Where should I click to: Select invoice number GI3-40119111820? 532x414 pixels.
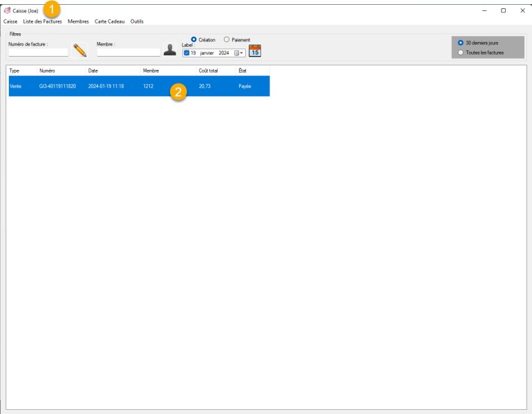[x=57, y=86]
